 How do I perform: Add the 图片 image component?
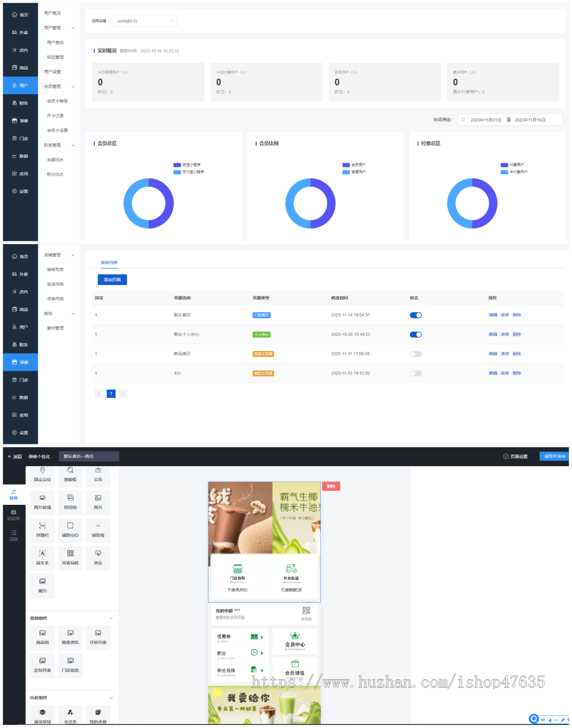pyautogui.click(x=98, y=502)
